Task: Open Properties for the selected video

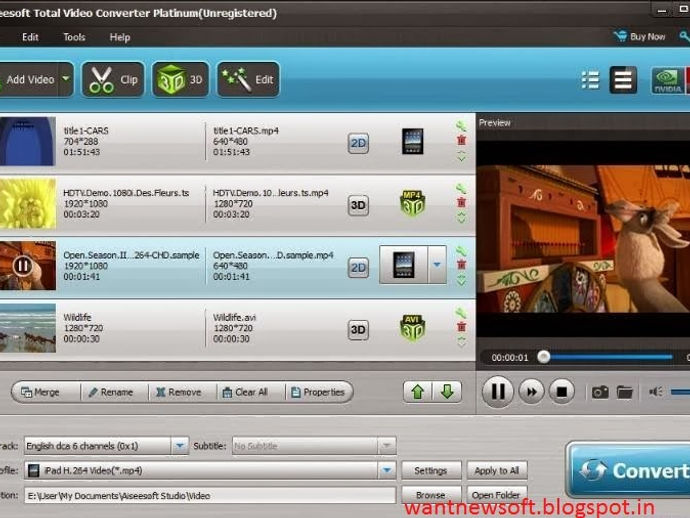Action: click(x=318, y=392)
